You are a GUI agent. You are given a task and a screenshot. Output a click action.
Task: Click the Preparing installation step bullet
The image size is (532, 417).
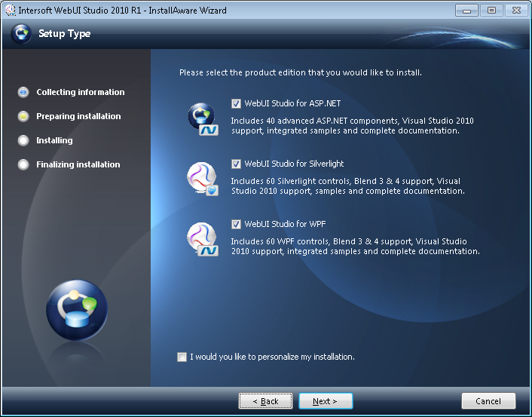(23, 116)
